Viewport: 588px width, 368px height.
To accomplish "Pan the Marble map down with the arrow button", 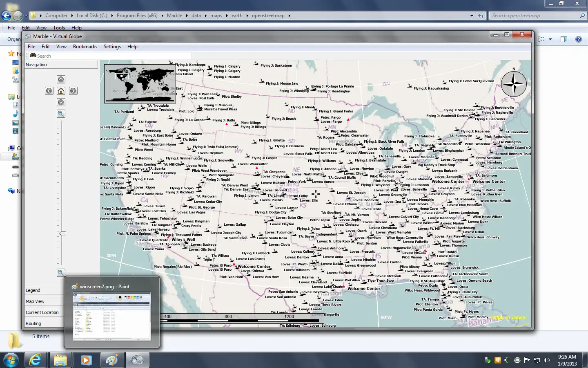I will coord(61,102).
